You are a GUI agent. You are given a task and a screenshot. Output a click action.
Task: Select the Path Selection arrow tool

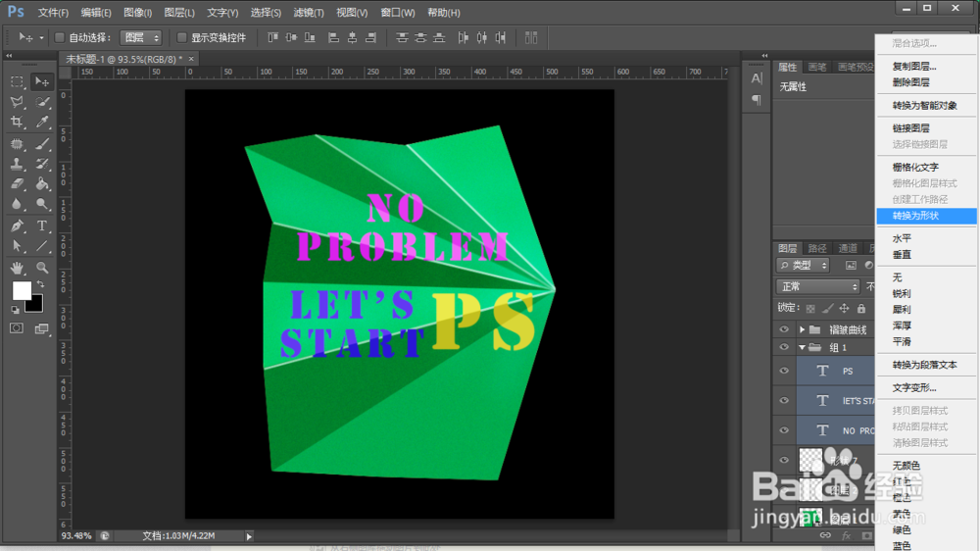click(x=17, y=246)
